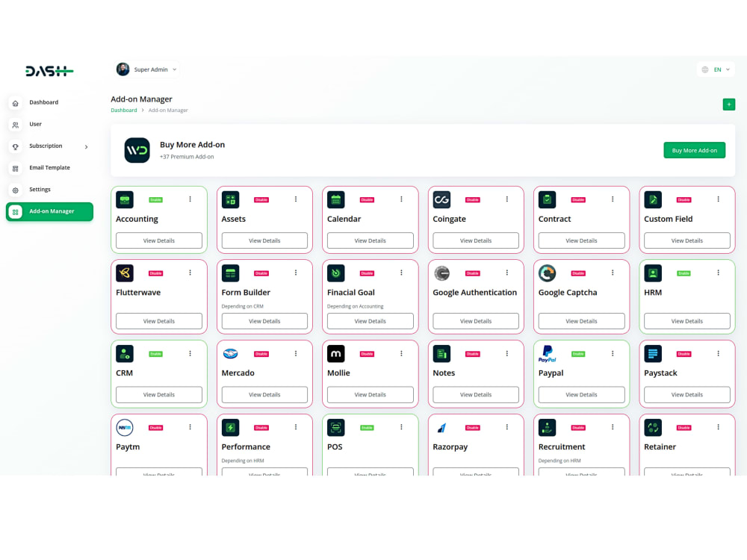Viewport: 747px width, 560px height.
Task: Click the Mollie add-on icon
Action: 335,353
